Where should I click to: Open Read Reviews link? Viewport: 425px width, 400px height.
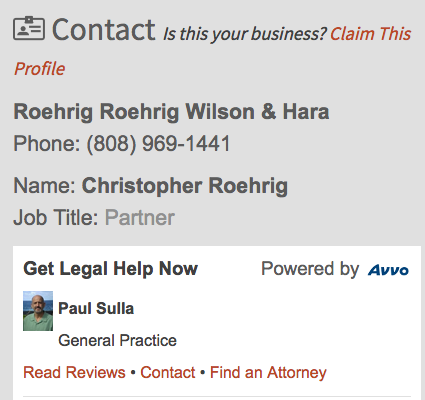tap(74, 372)
